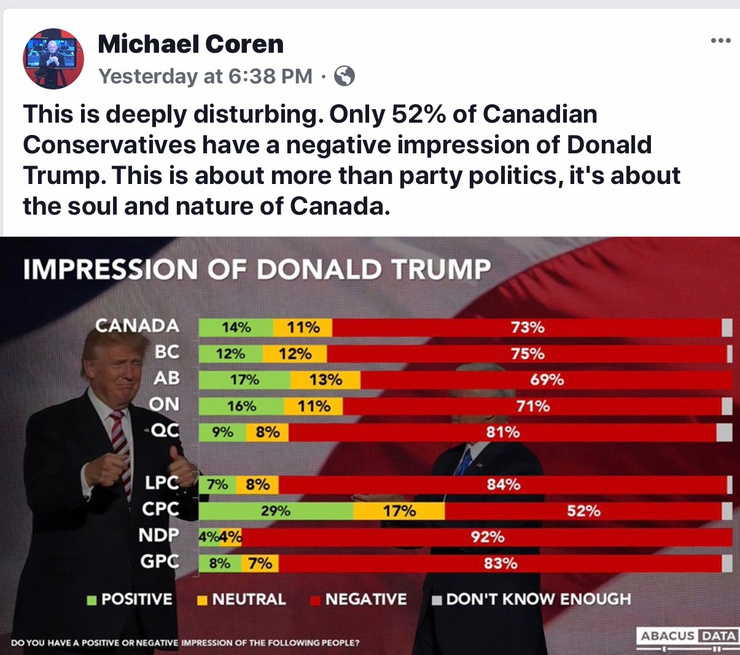The image size is (740, 655).
Task: Click Michael Coren's profile picture
Action: click(x=53, y=58)
